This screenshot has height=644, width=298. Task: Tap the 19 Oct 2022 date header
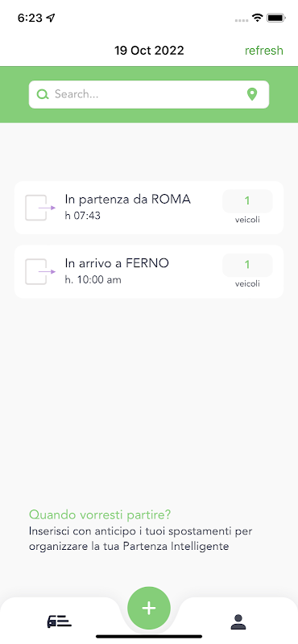click(149, 51)
